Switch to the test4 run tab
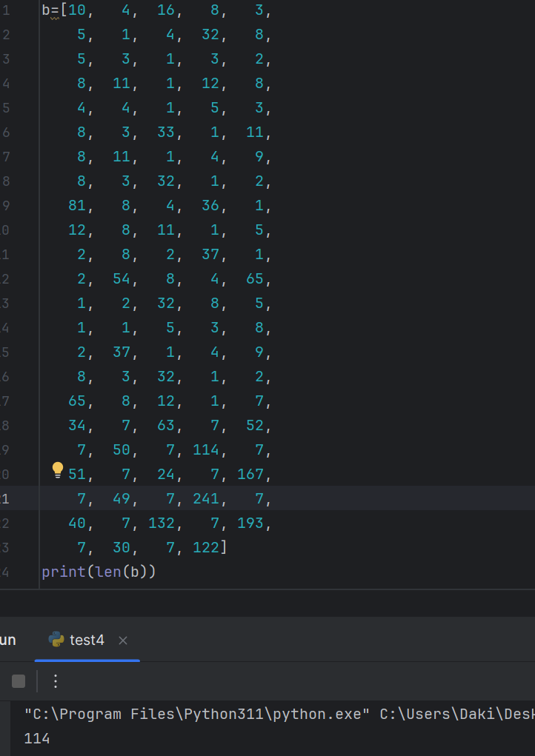Image resolution: width=535 pixels, height=756 pixels. tap(87, 640)
